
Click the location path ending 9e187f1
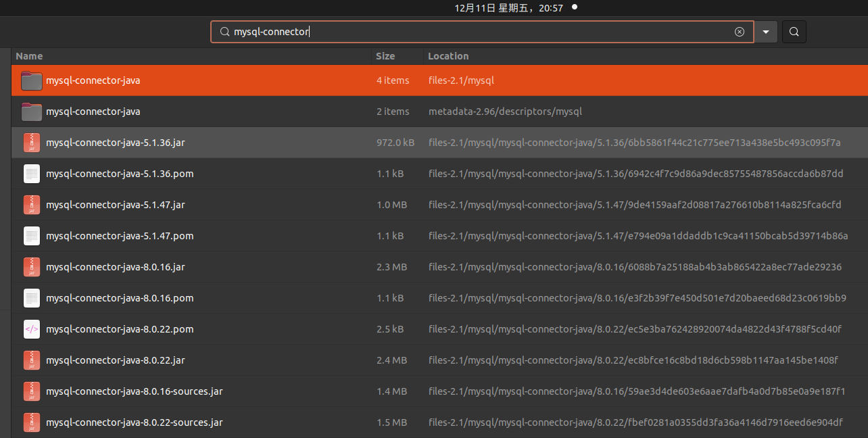tap(637, 391)
